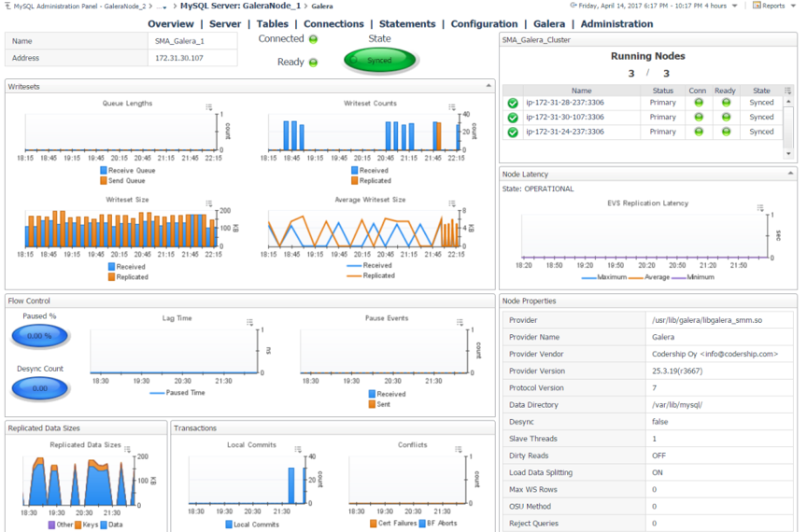The height and width of the screenshot is (532, 807).
Task: Click the Running Nodes table scrollbar down arrow
Action: tap(789, 155)
